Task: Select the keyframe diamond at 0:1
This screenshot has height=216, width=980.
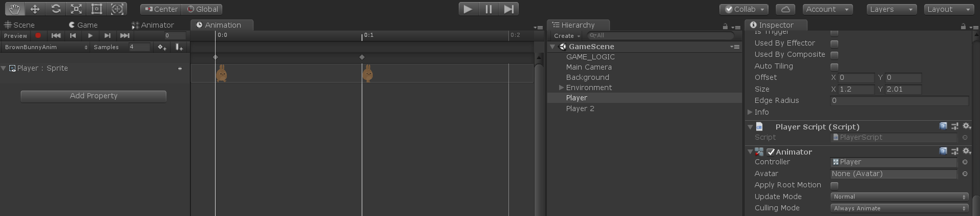Action: [362, 57]
